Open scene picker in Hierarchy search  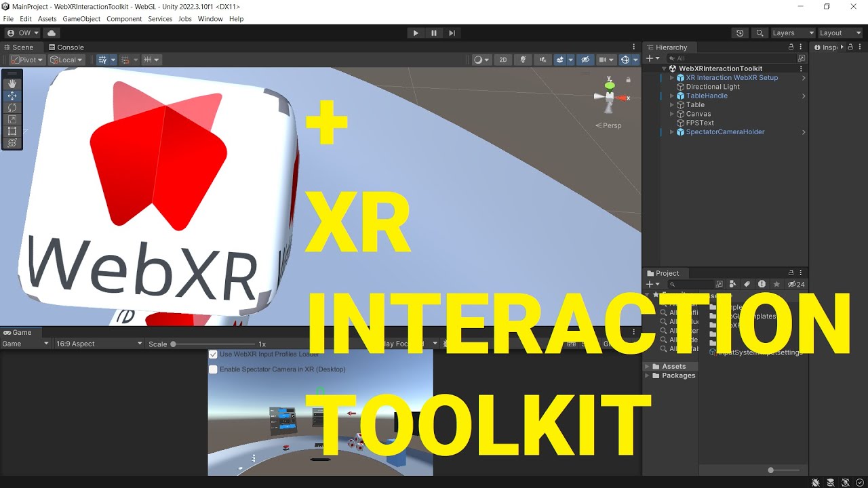tap(802, 58)
